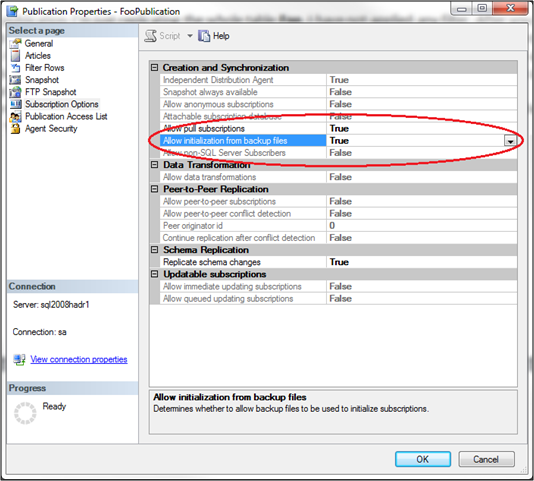534x481 pixels.
Task: Click the Publication Access List icon
Action: tap(15, 117)
